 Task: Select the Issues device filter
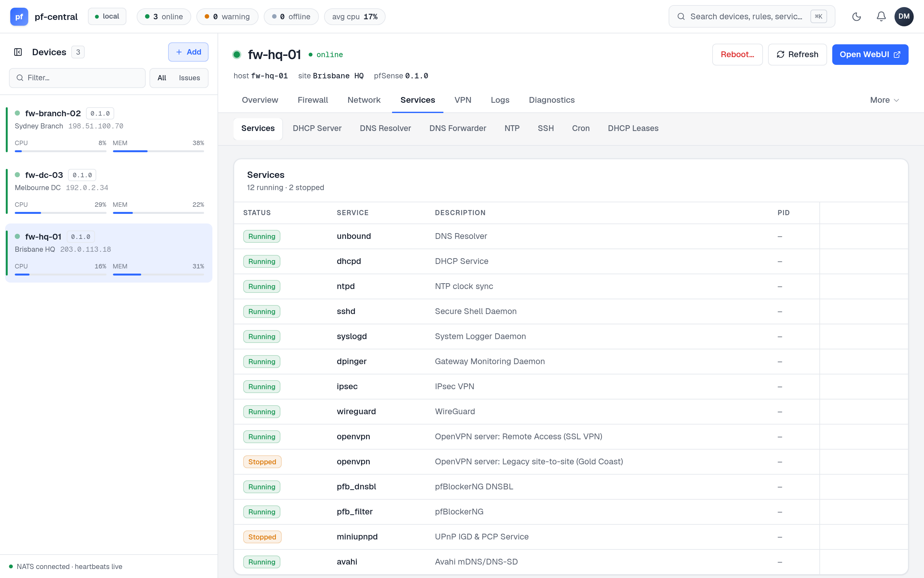[x=189, y=78]
